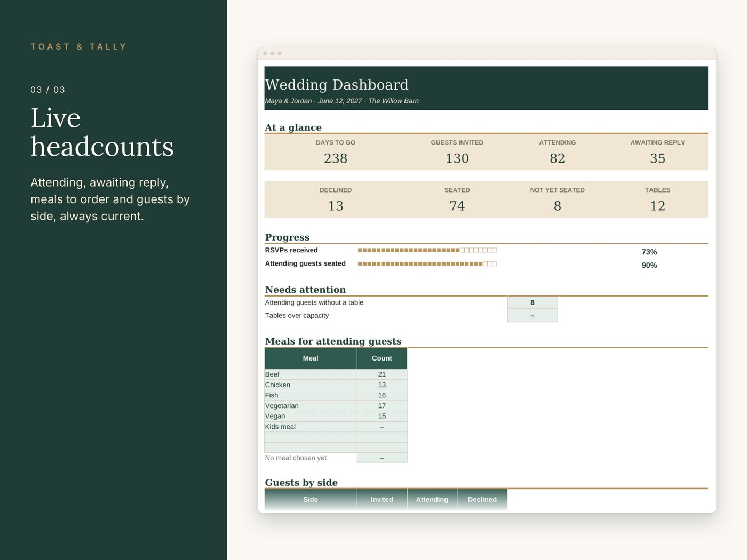Click the Vegetarian count cell 17
This screenshot has width=747, height=560.
(382, 406)
